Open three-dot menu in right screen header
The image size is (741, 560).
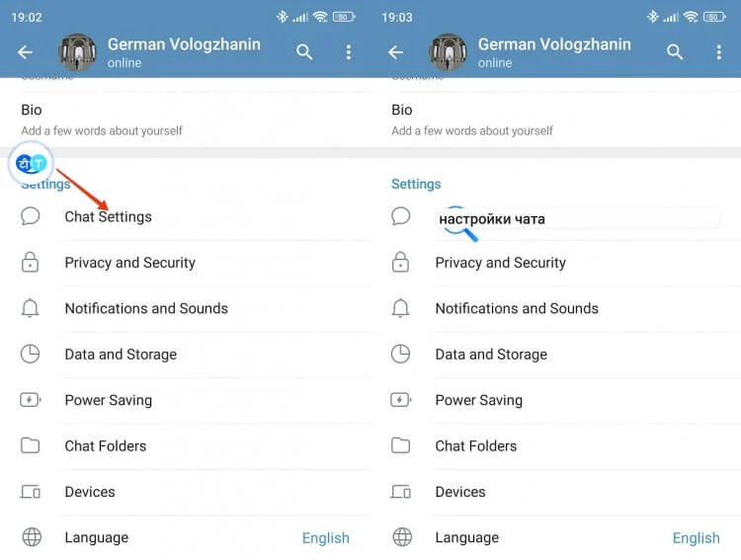(719, 52)
